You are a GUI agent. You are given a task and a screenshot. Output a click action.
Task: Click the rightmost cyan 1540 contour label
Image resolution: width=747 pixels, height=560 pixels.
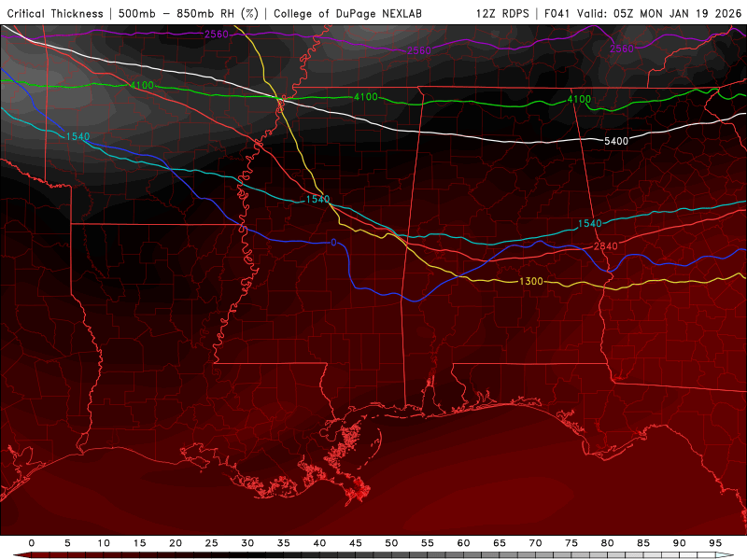pos(590,224)
